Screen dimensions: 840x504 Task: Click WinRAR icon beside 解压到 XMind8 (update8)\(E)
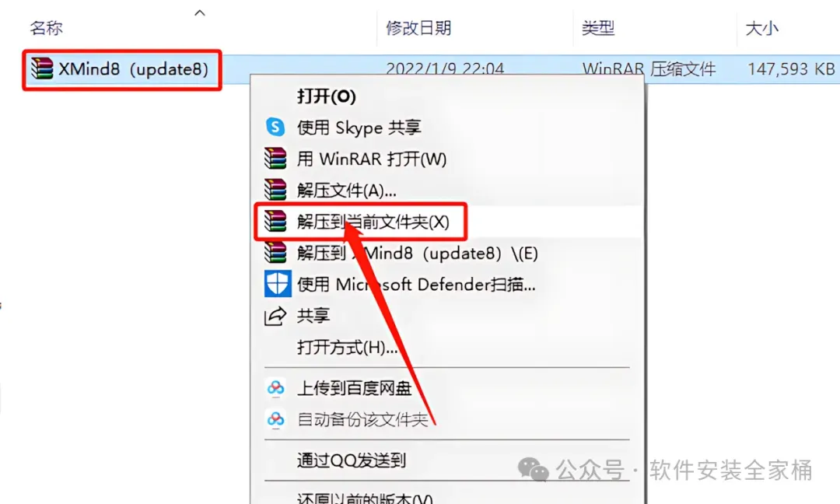pyautogui.click(x=275, y=253)
